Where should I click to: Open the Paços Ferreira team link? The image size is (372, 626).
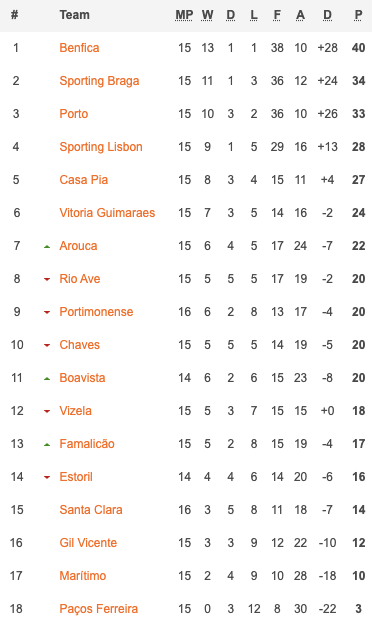tap(99, 609)
